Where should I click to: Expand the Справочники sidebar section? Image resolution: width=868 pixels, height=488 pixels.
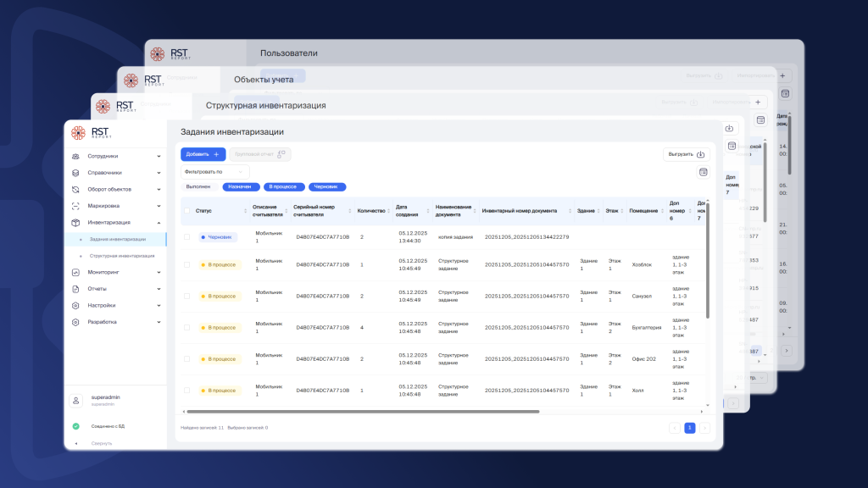coord(159,173)
